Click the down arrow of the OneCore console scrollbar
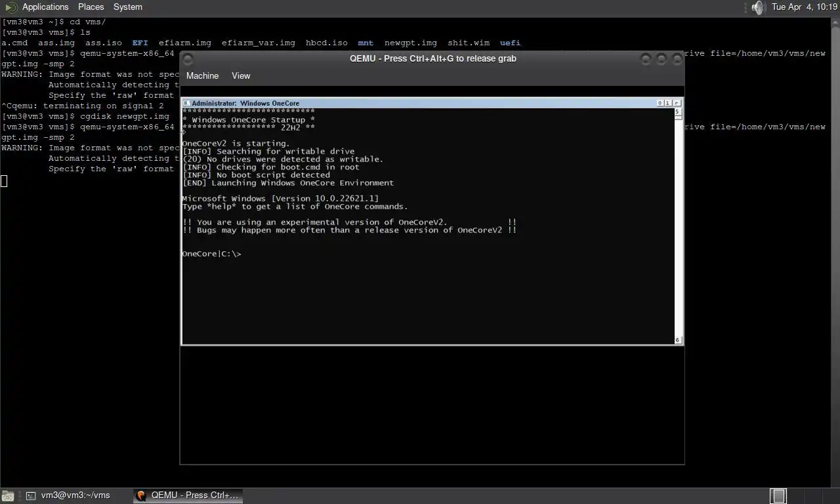The image size is (840, 504). point(678,340)
